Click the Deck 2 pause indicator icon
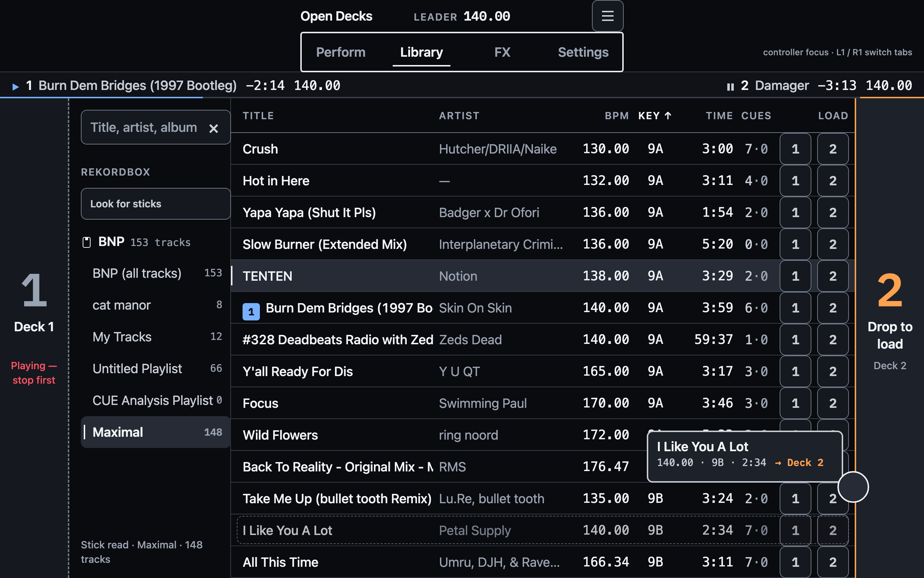Screen dimensions: 924x578 [x=730, y=86]
